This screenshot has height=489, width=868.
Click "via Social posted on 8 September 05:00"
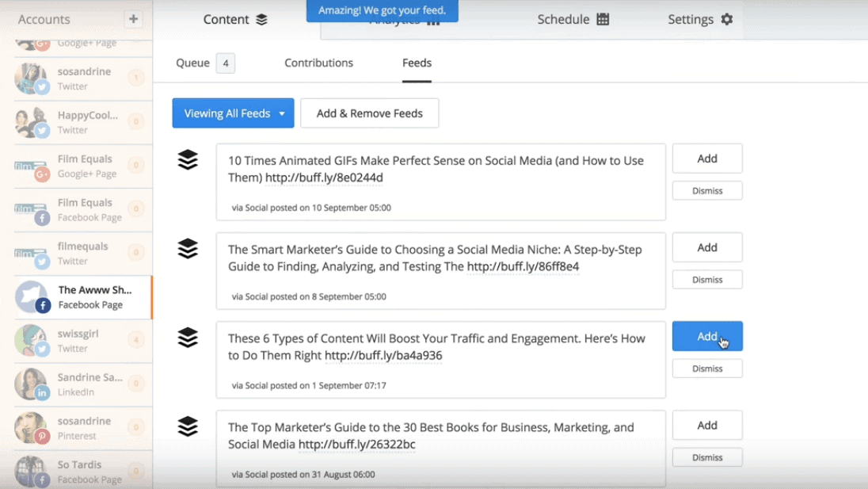[309, 297]
